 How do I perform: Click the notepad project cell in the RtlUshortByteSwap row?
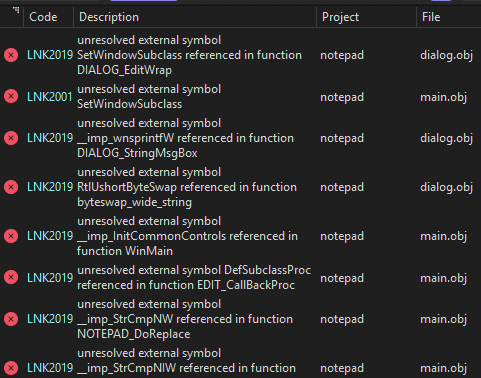click(342, 187)
